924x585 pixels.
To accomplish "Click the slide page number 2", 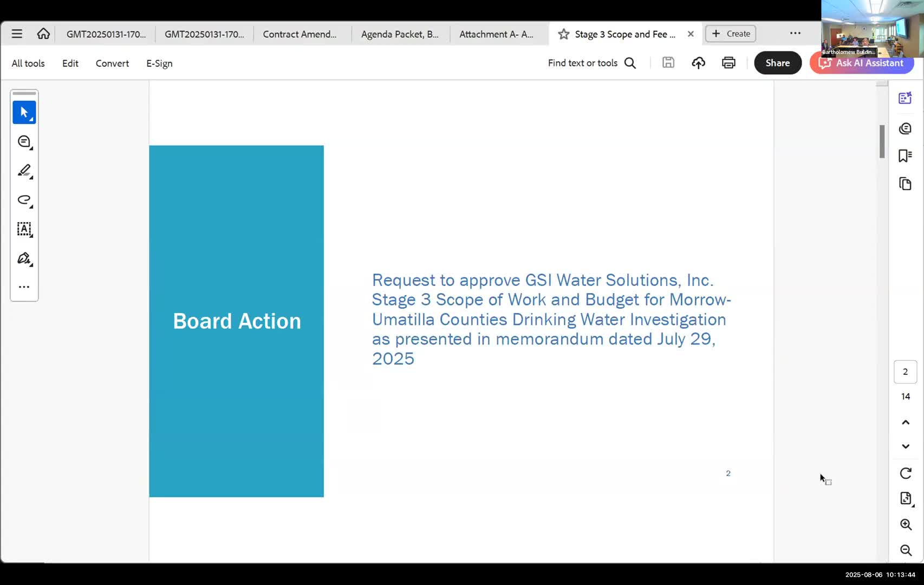I will 728,473.
